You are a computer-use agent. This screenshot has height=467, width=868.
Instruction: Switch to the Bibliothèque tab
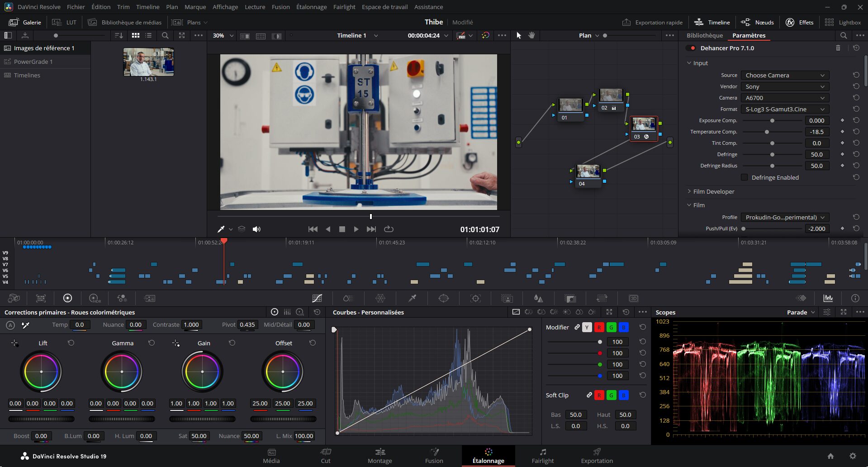click(704, 35)
